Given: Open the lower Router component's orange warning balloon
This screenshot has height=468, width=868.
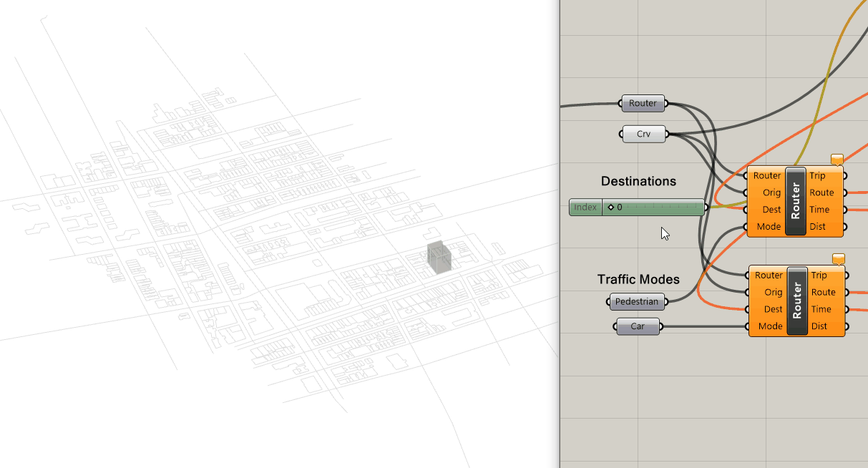Looking at the screenshot, I should click(839, 258).
